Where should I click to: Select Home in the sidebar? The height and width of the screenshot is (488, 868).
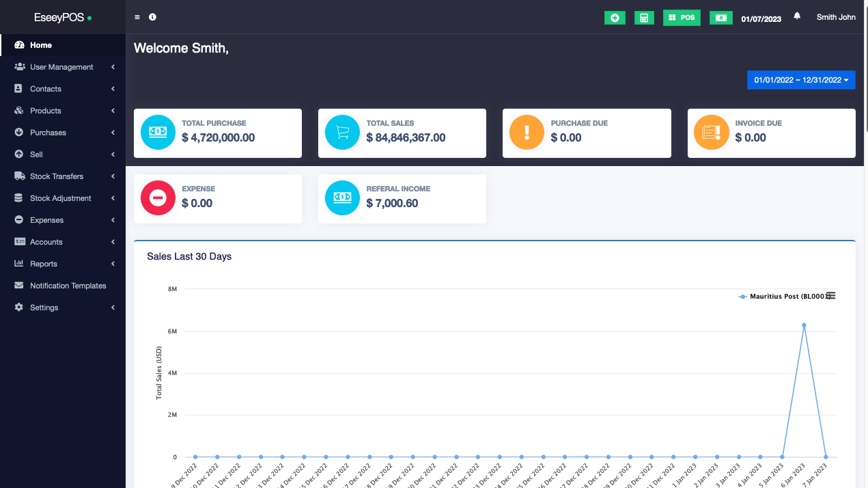(41, 45)
